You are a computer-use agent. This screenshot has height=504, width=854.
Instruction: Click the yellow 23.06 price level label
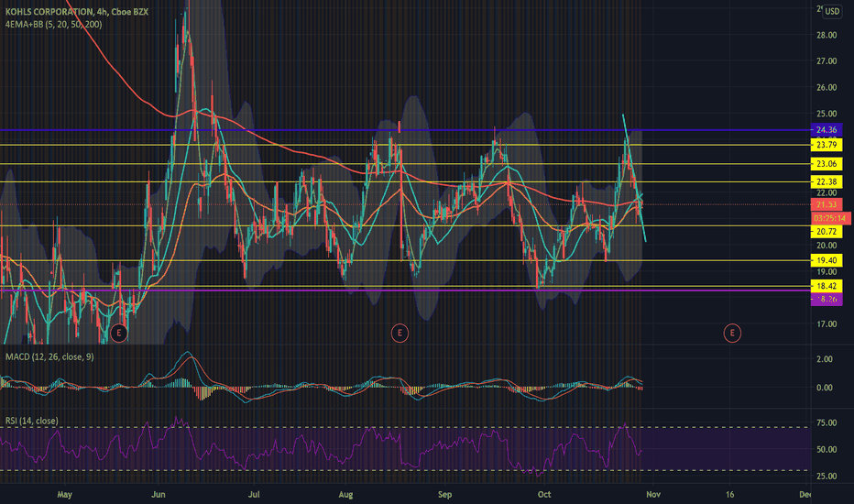(x=827, y=163)
